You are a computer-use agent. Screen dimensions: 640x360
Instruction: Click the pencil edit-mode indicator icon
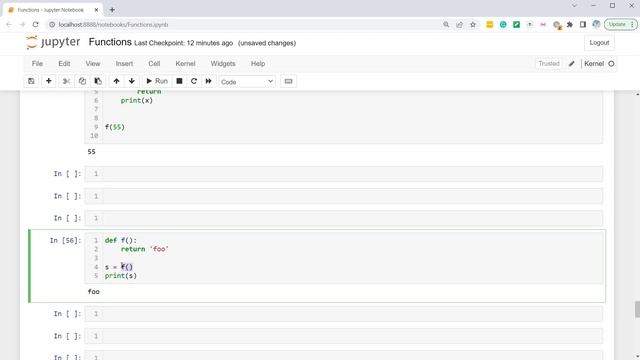pyautogui.click(x=571, y=64)
